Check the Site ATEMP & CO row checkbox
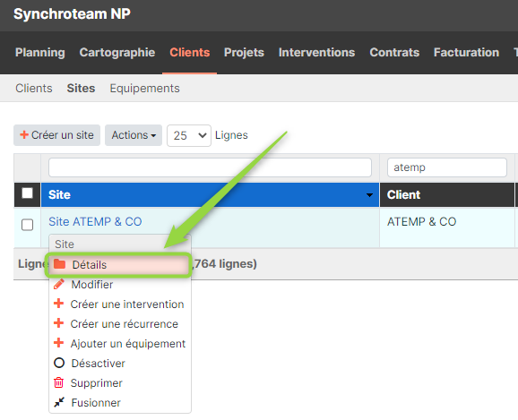 click(x=27, y=225)
